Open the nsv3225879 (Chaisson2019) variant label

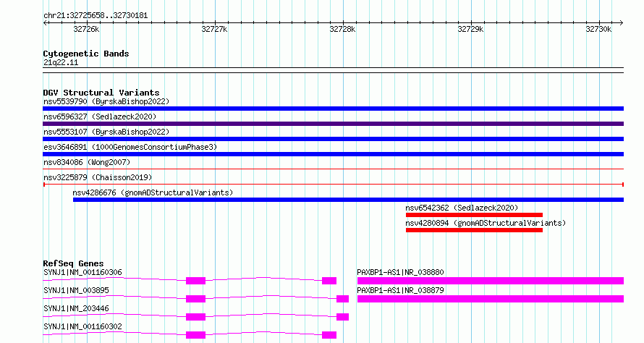coord(98,177)
